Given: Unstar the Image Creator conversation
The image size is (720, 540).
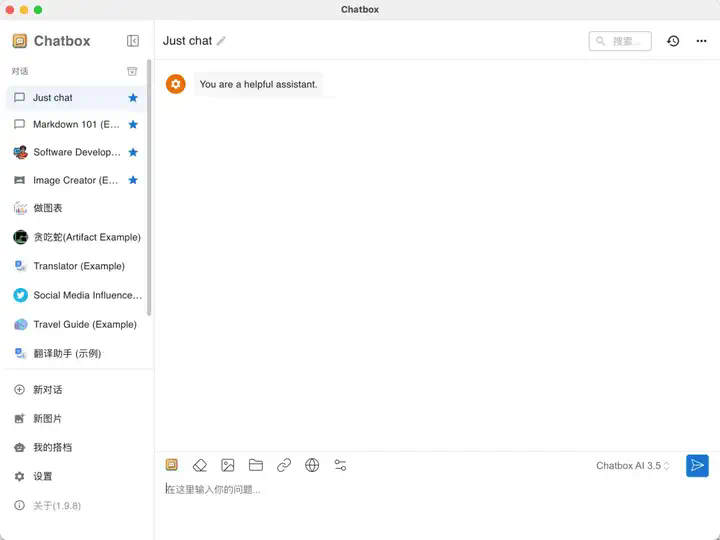Looking at the screenshot, I should tap(133, 180).
